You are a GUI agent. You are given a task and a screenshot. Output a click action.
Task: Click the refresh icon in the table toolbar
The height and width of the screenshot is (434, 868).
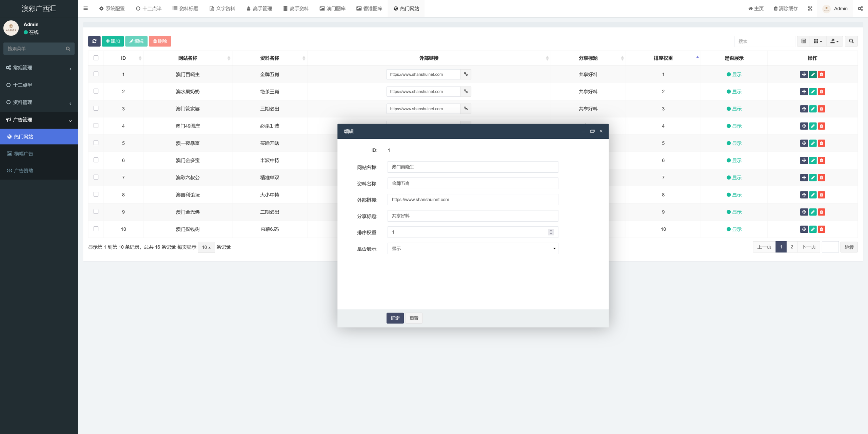coord(94,41)
